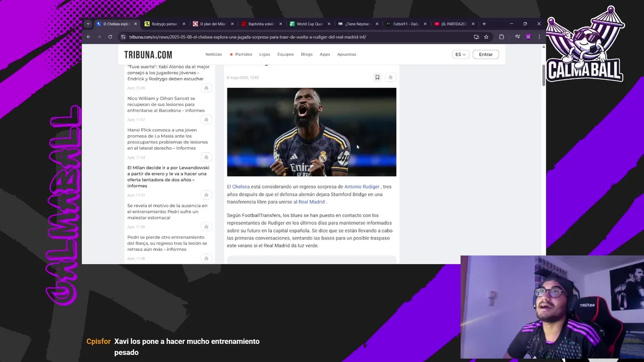Screen dimensions: 644x362
Task: Close the World Cup Qualifiers tab
Action: pos(329,24)
